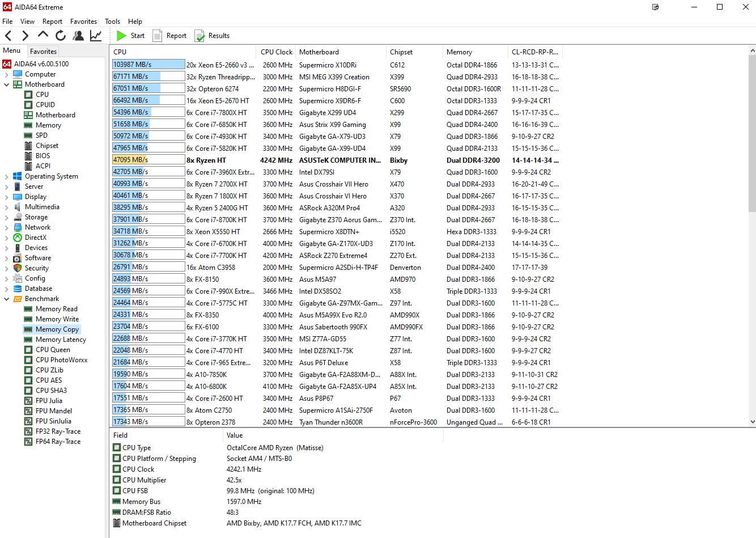Select the CPUID tree item
The height and width of the screenshot is (538, 756).
[x=45, y=105]
